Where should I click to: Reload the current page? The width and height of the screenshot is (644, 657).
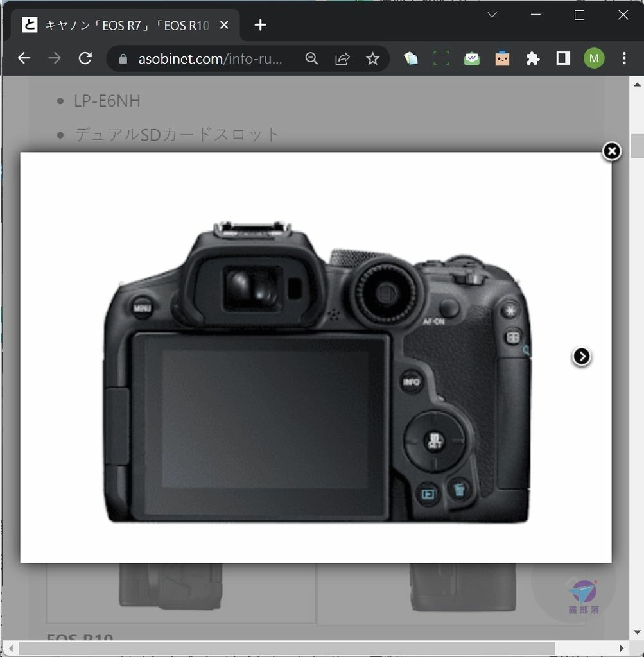click(x=85, y=58)
